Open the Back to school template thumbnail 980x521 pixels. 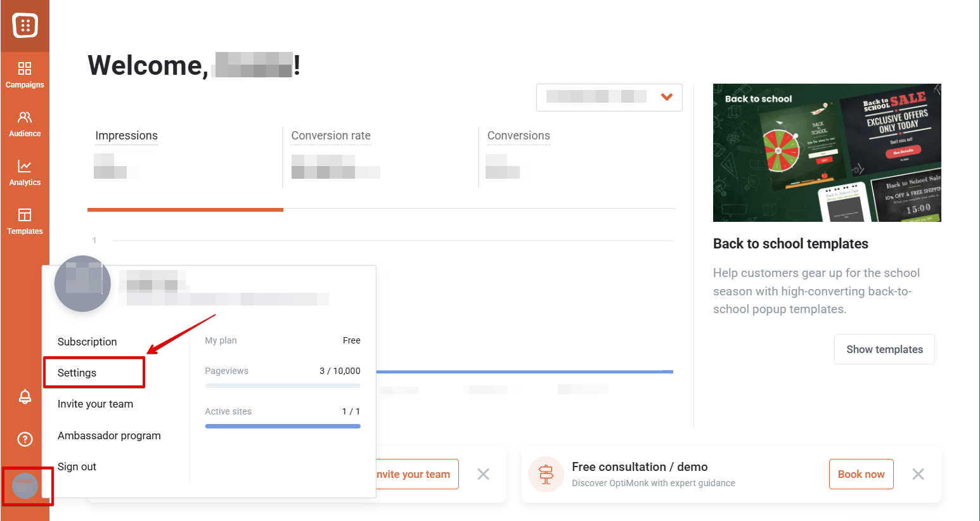point(827,153)
